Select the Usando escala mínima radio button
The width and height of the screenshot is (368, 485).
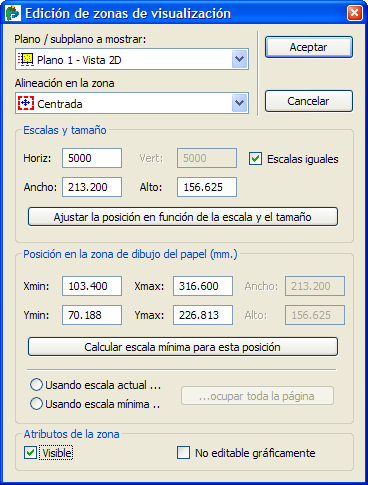pyautogui.click(x=36, y=404)
